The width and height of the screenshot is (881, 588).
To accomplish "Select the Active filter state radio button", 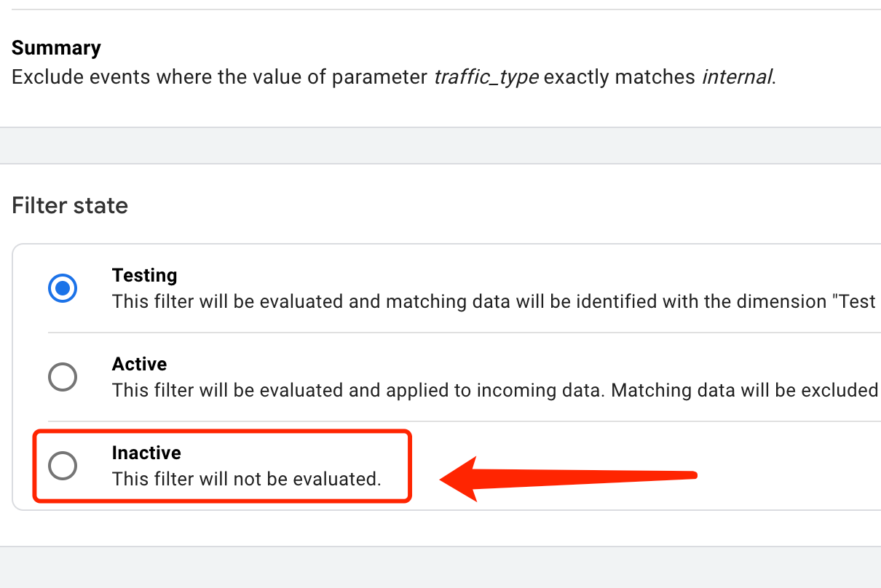I will tap(63, 377).
